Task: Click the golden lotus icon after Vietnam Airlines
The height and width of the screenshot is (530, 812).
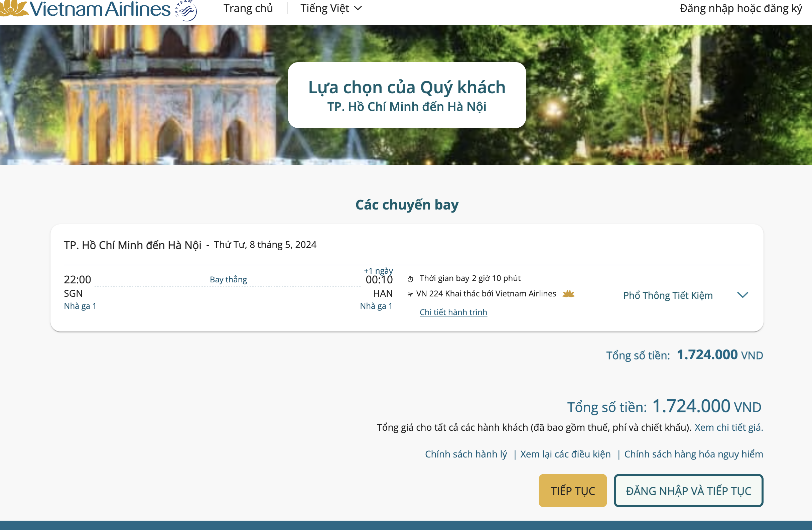Action: click(x=568, y=293)
